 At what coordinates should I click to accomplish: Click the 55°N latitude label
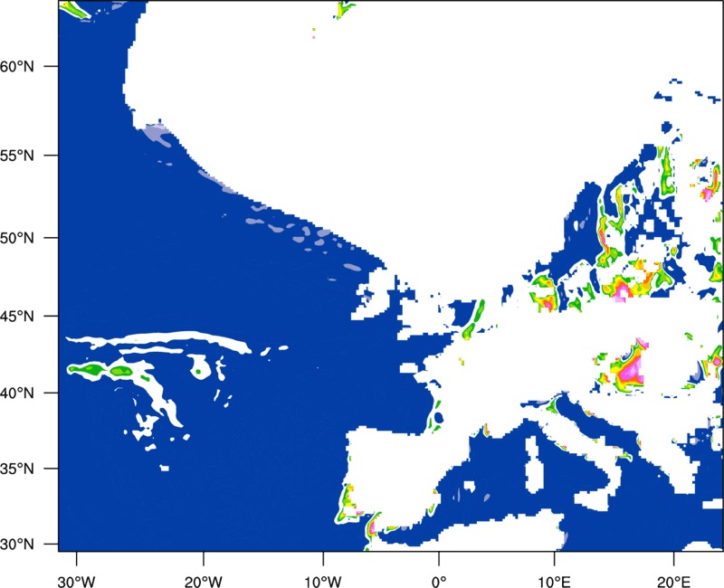17,156
